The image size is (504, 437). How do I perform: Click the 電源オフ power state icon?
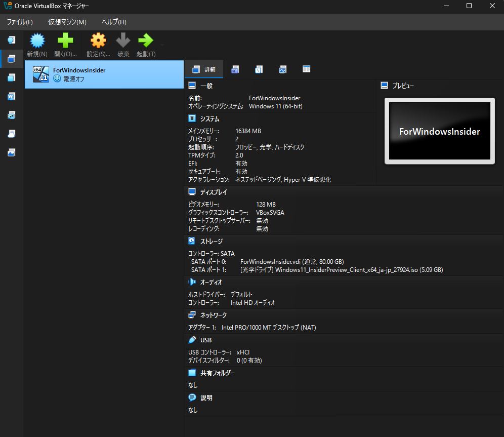coord(57,78)
